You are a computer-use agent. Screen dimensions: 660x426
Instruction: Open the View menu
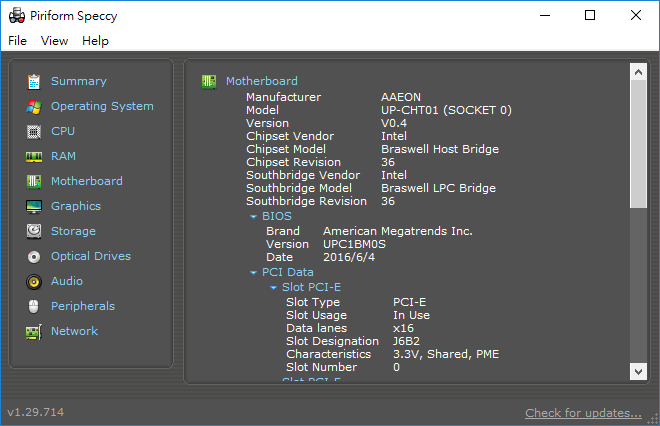point(55,41)
